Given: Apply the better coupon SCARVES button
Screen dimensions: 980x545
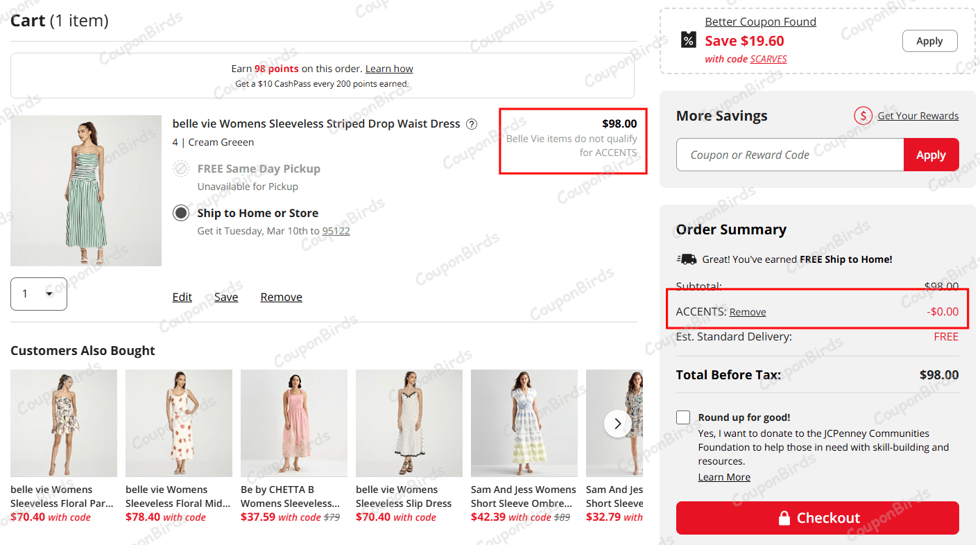Looking at the screenshot, I should tap(929, 41).
